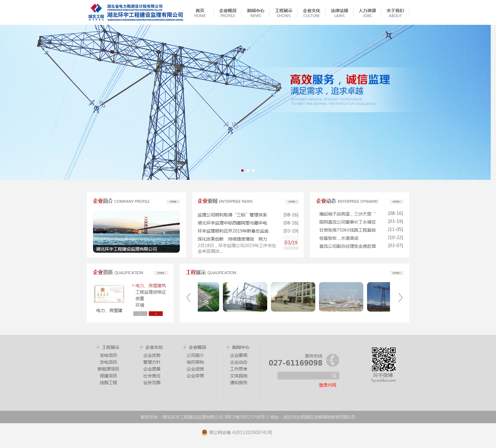
Task: Click the police badge filing icon
Action: (x=204, y=432)
